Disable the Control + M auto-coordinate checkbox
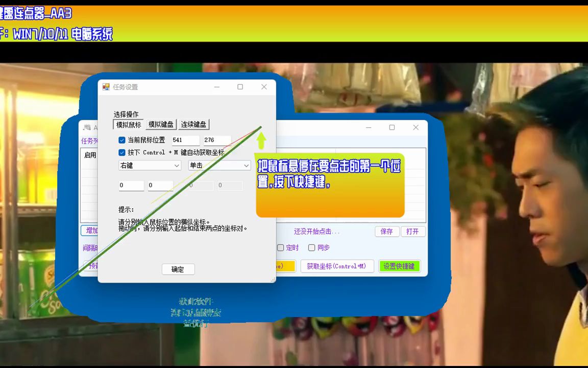 (121, 152)
